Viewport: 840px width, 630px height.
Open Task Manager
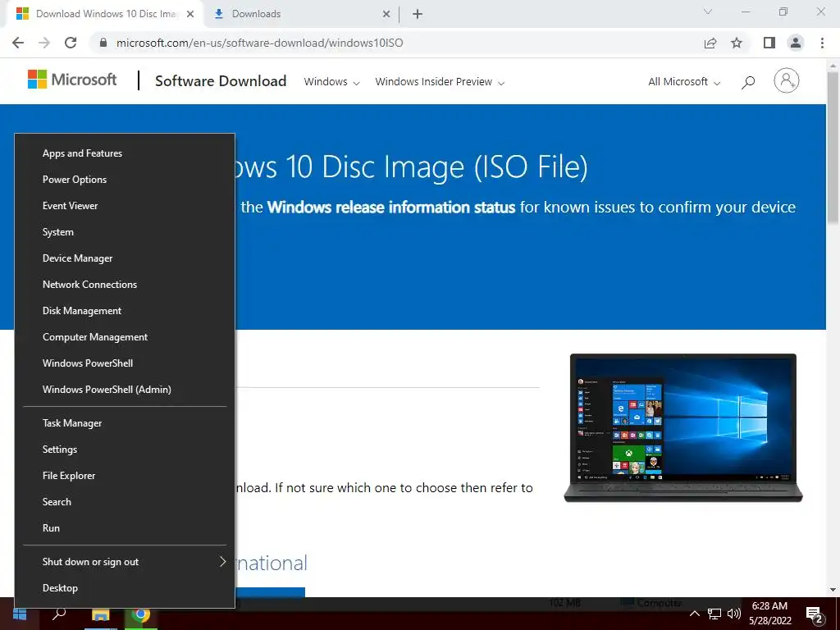[x=125, y=423]
